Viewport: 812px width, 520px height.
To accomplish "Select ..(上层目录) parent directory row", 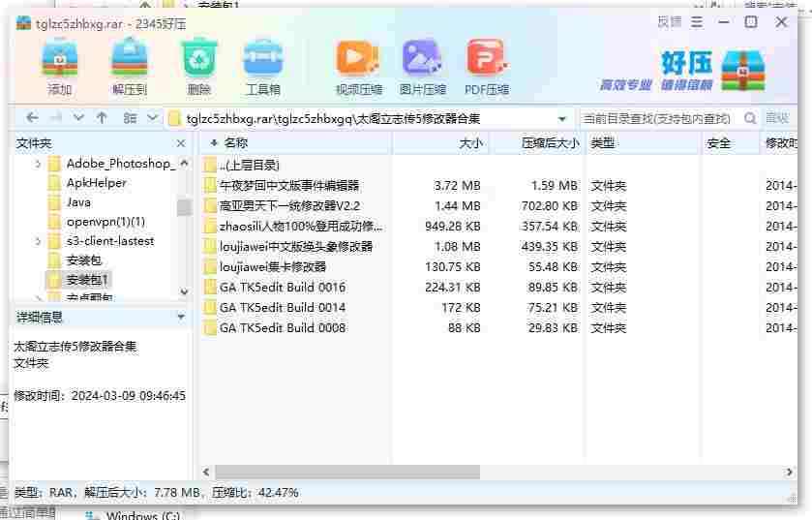I will coord(499,166).
